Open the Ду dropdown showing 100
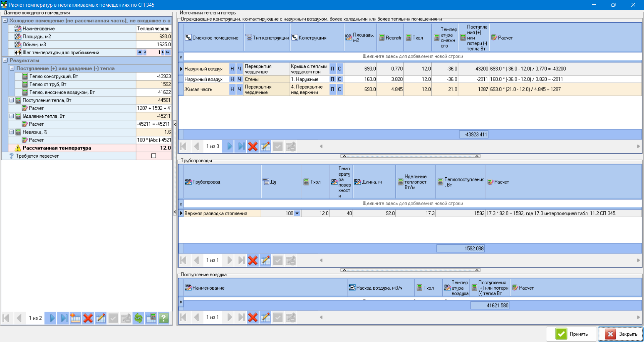Screen dimensions: 644x342 [297, 213]
